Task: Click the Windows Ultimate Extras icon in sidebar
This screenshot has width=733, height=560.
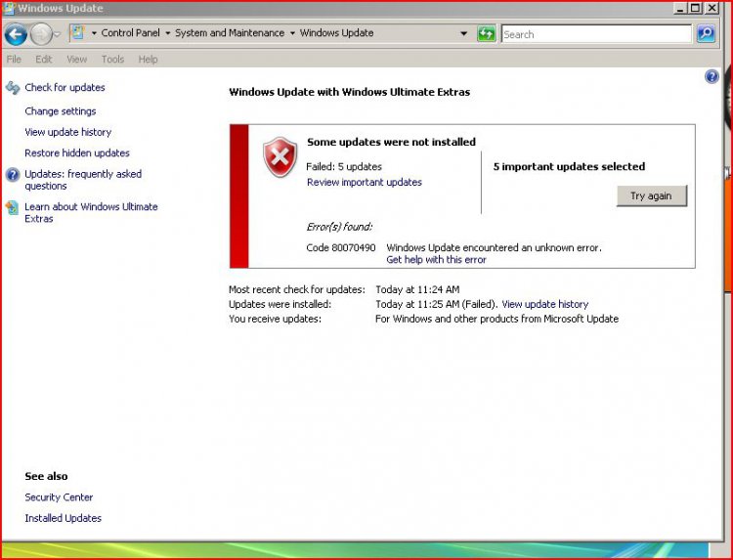Action: 12,207
